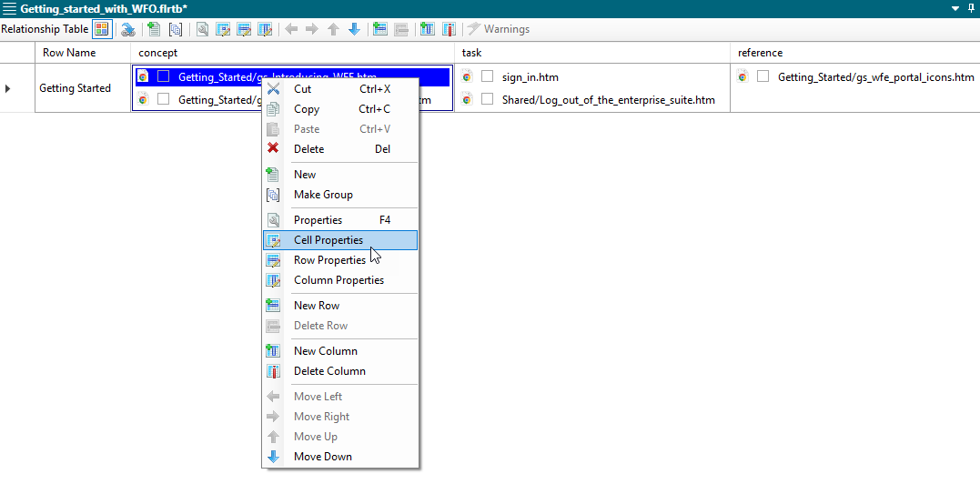The image size is (980, 484).
Task: Click the task column header
Action: point(592,53)
